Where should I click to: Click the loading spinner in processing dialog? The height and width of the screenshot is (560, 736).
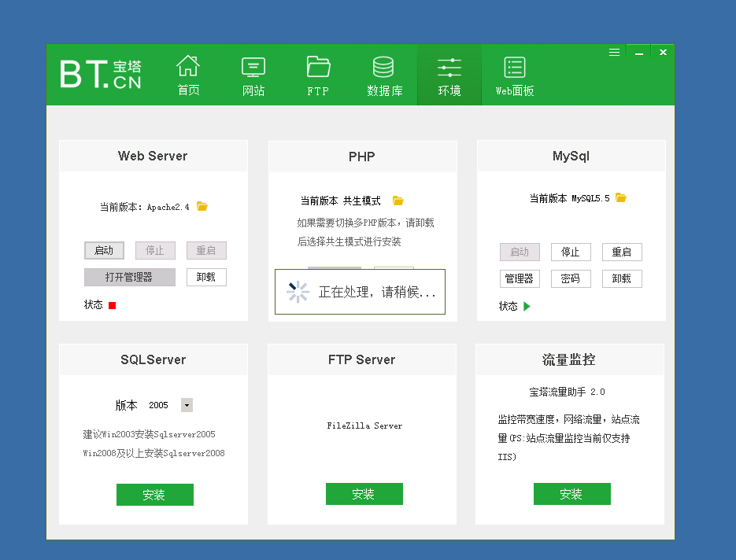tap(298, 292)
